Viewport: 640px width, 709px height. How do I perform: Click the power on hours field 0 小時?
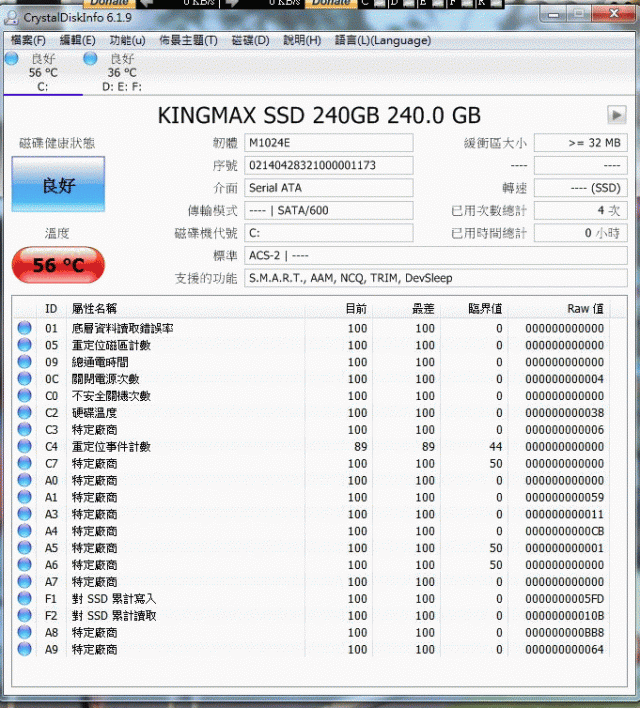click(x=581, y=233)
